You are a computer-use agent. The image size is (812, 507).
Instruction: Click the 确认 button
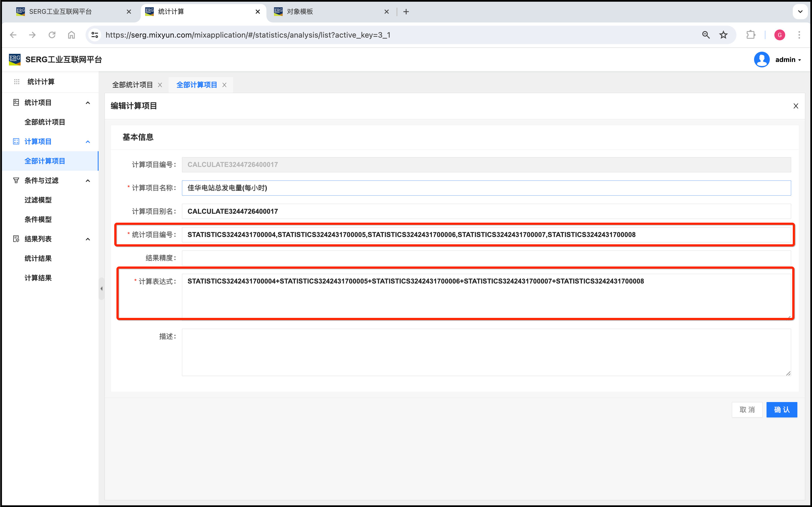[x=781, y=410]
